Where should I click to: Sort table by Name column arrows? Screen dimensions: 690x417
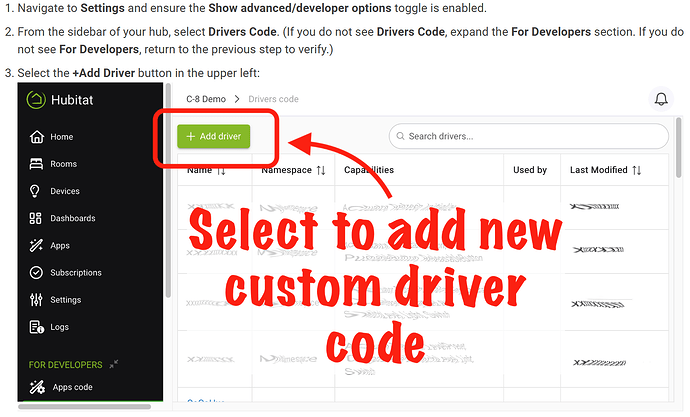click(x=221, y=170)
